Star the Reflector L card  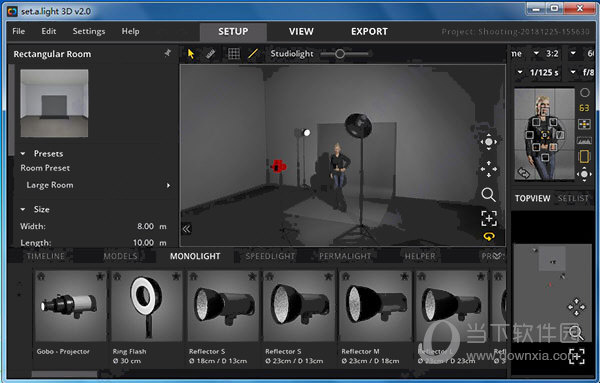481,276
